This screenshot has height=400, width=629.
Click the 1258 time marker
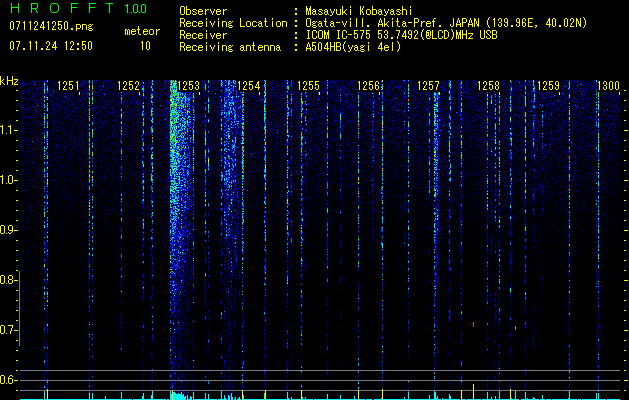pos(488,86)
